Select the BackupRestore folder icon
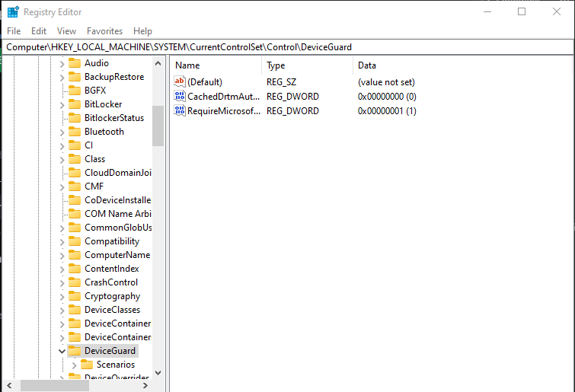Viewport: 575px width, 392px height. 75,77
